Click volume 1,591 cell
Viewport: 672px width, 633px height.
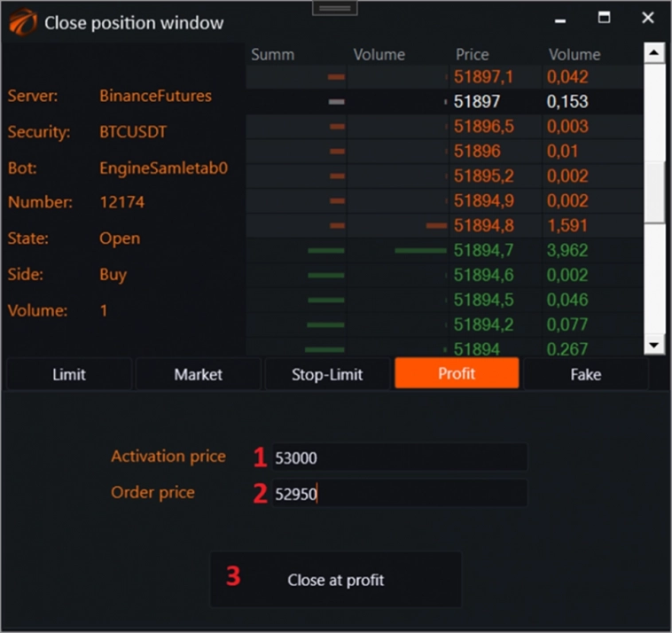click(x=567, y=225)
